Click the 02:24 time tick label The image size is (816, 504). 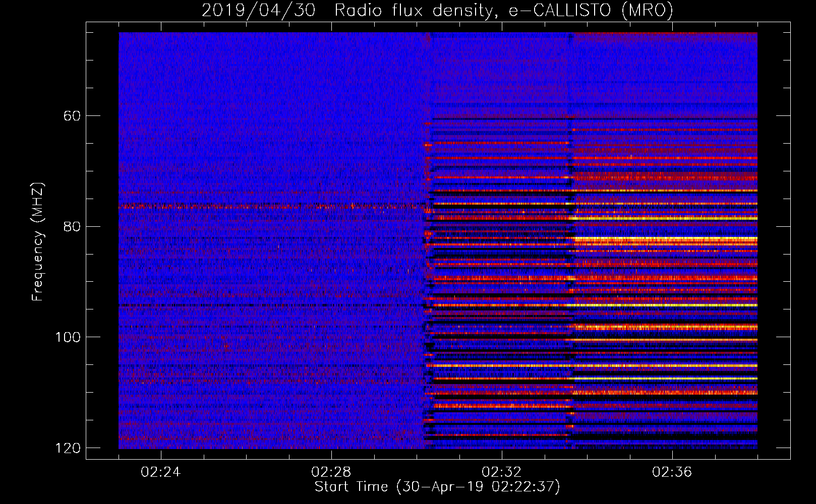(x=161, y=472)
